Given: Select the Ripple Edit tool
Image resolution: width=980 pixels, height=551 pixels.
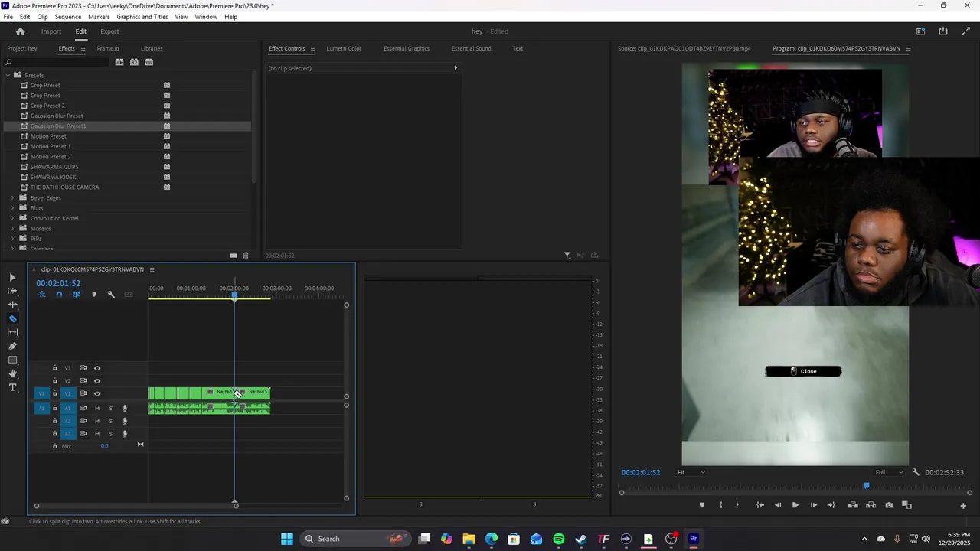Looking at the screenshot, I should 12,305.
